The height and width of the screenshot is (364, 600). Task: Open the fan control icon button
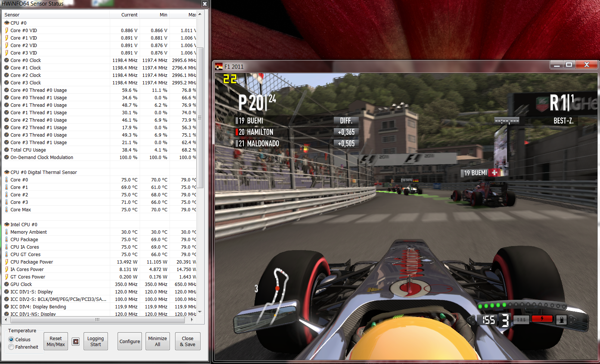[x=76, y=342]
